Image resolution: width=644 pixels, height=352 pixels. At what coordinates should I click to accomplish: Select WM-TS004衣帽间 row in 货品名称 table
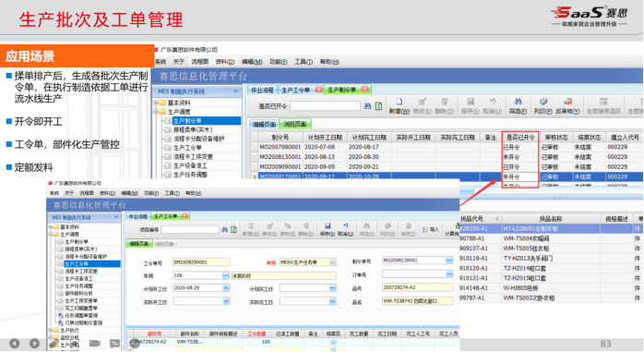point(551,238)
